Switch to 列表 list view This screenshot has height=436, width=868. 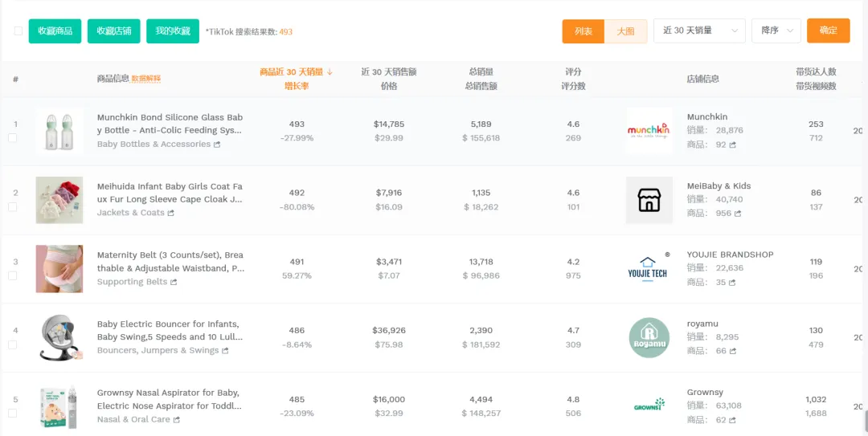[x=583, y=31]
